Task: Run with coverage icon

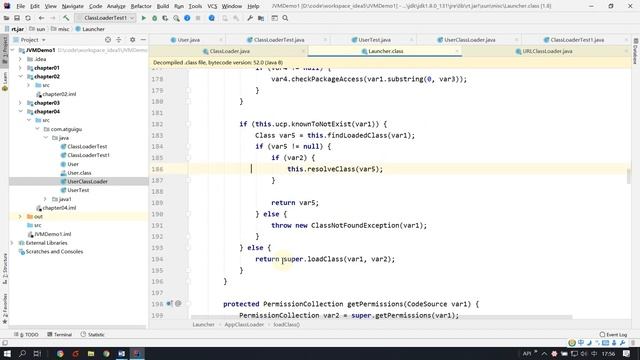Action: pyautogui.click(x=165, y=18)
